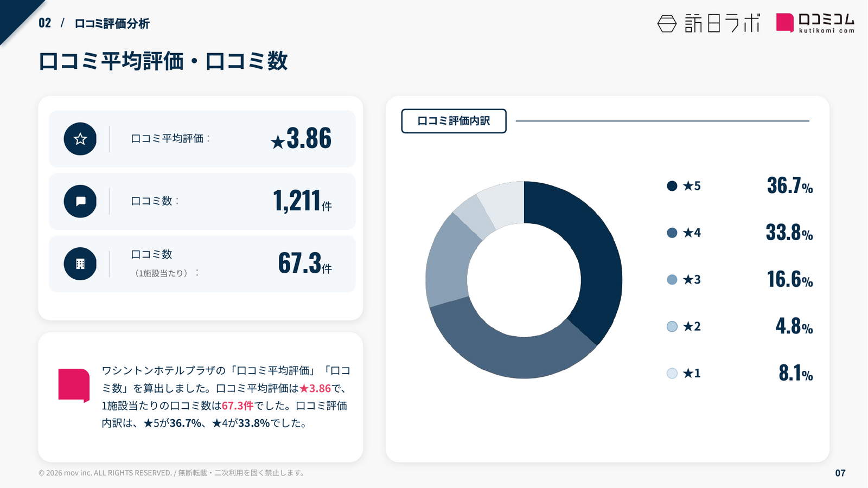This screenshot has width=868, height=488.
Task: Click the label 口コミ平均評価：
Action: tap(170, 139)
